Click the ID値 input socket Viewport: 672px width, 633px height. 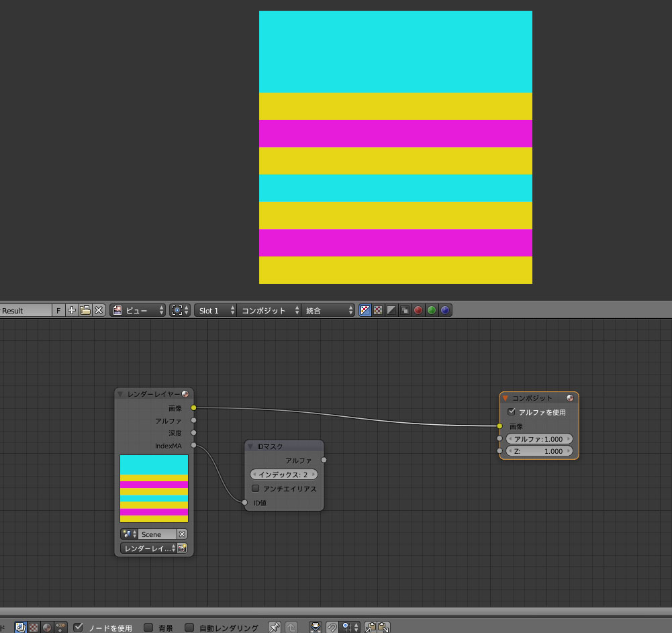[x=245, y=502]
